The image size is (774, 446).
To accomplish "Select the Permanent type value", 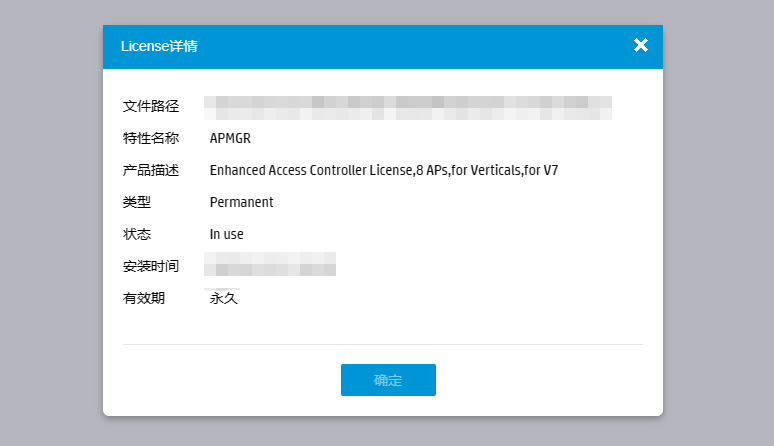I will pyautogui.click(x=241, y=202).
